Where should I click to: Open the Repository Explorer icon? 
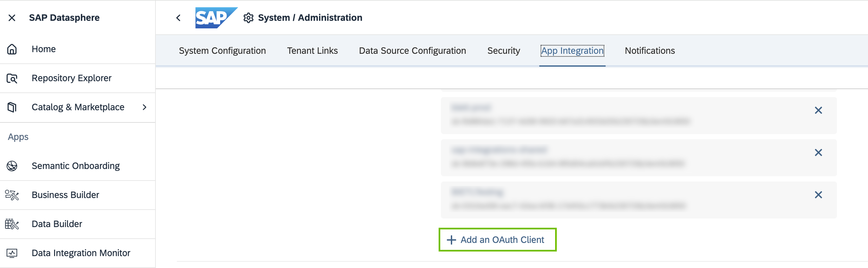point(12,78)
